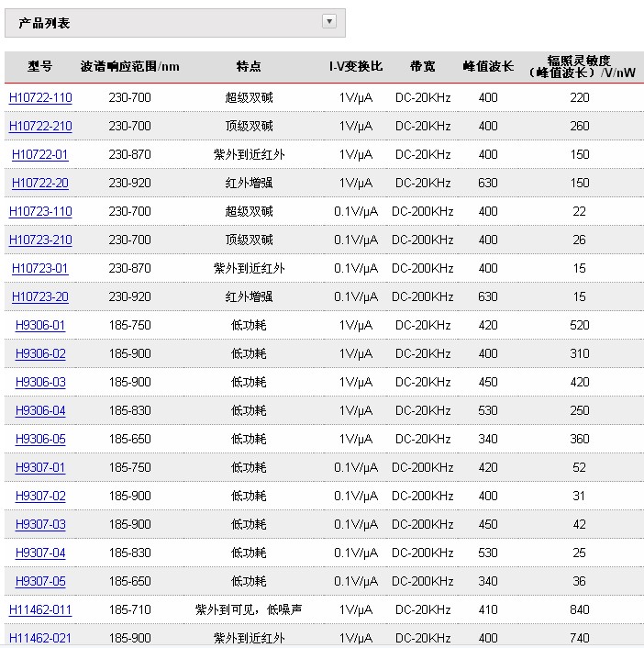Select the DC-200KHz cell in the H9307-01 row
This screenshot has width=644, height=648.
(x=423, y=468)
